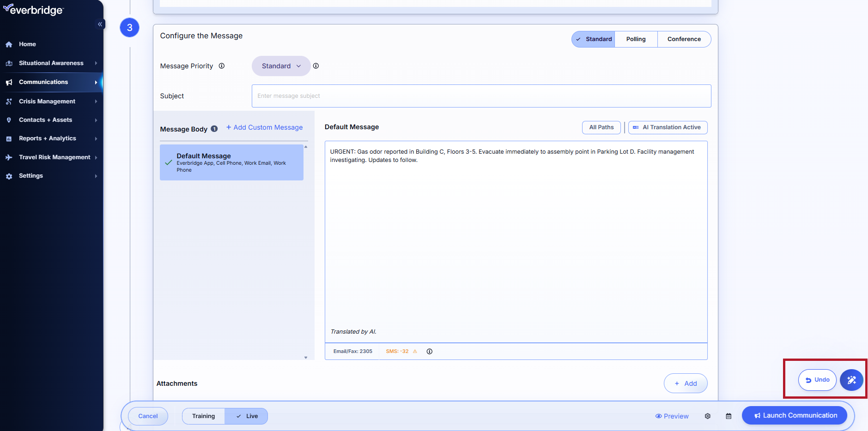868x431 pixels.
Task: Select the Conference message type tab
Action: (x=684, y=39)
